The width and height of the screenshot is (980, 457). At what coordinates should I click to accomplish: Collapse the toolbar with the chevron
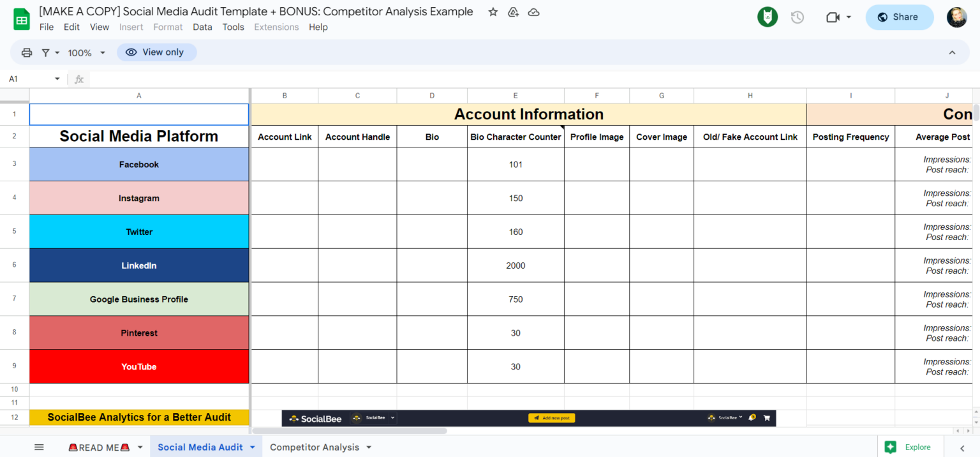[x=952, y=52]
